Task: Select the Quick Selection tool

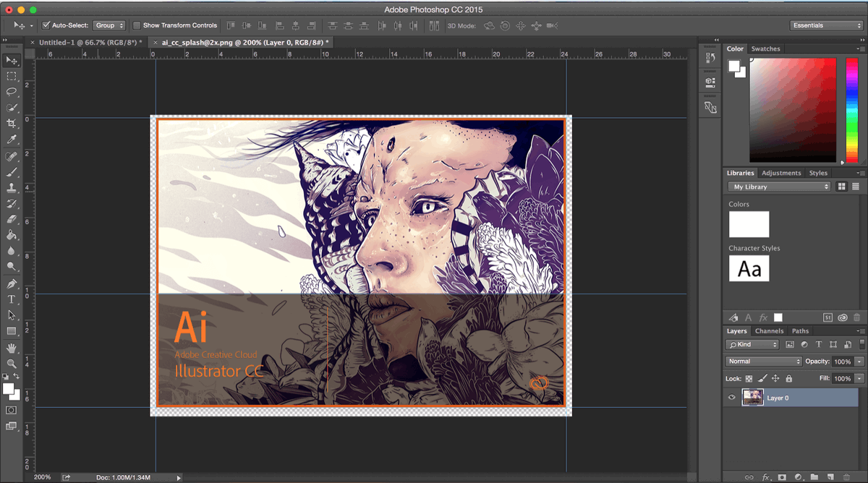Action: (x=12, y=108)
